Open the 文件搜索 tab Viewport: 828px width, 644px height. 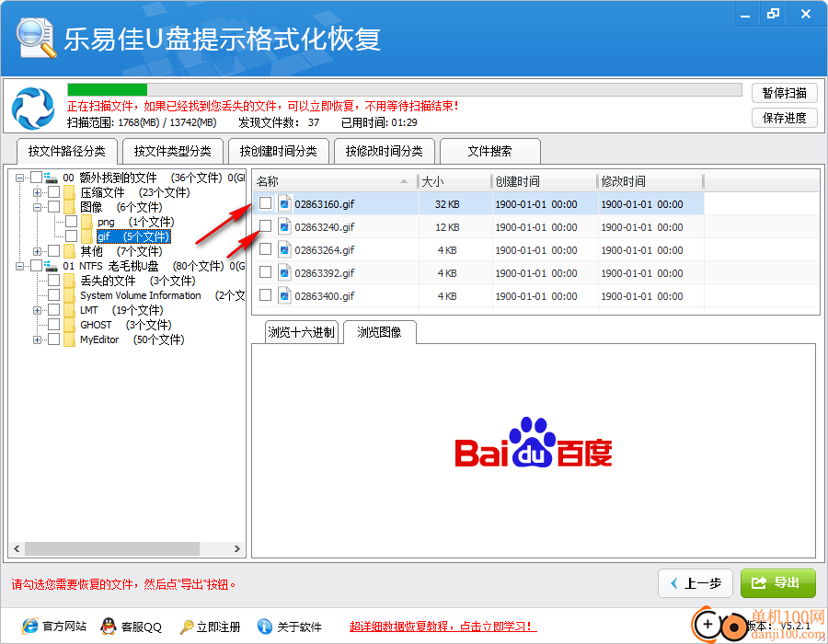[x=489, y=152]
